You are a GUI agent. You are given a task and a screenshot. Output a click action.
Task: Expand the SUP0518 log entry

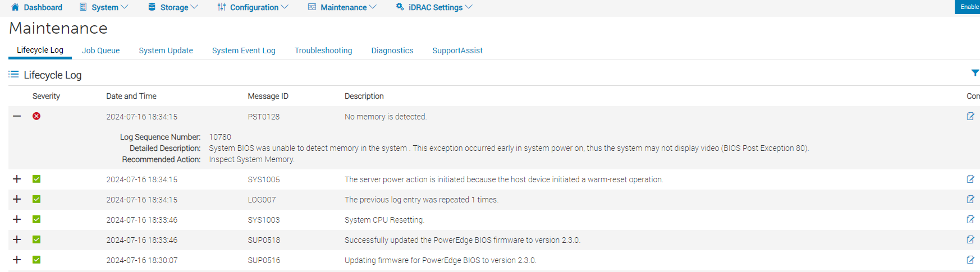pos(17,239)
